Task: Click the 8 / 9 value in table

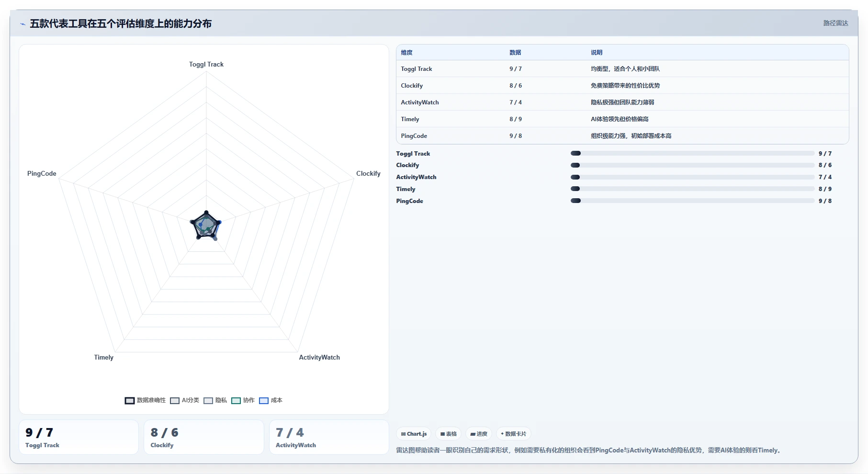Action: tap(516, 119)
